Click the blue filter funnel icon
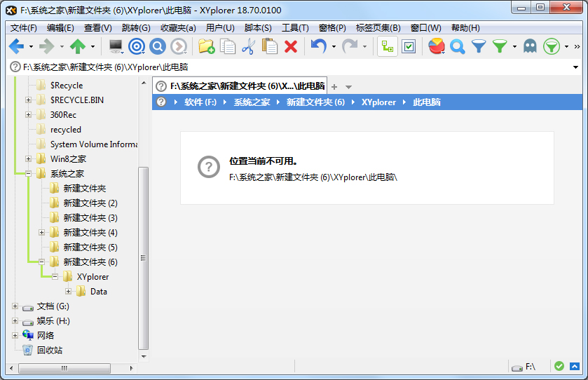 click(x=479, y=46)
